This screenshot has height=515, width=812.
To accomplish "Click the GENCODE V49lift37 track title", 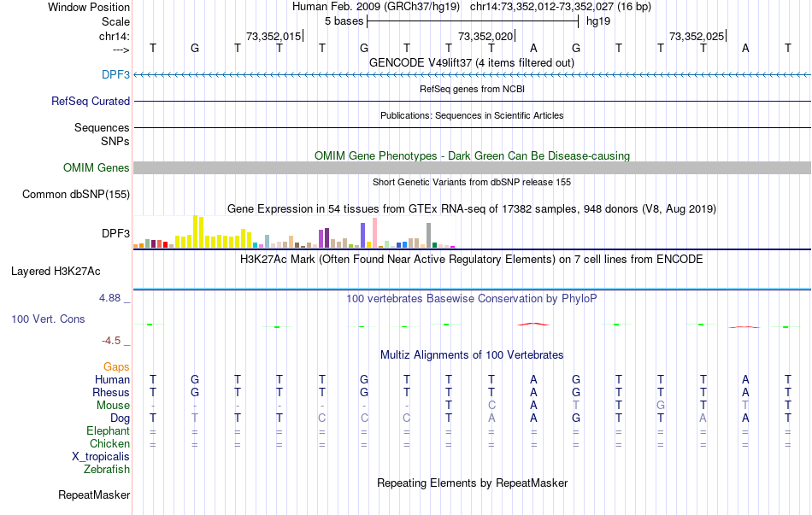I will tap(472, 62).
